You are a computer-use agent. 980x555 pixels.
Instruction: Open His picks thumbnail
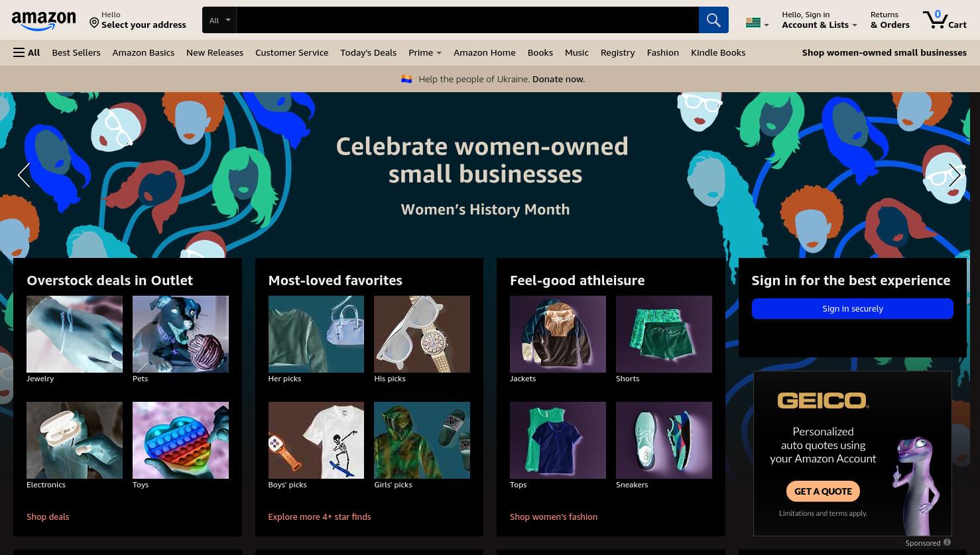422,334
